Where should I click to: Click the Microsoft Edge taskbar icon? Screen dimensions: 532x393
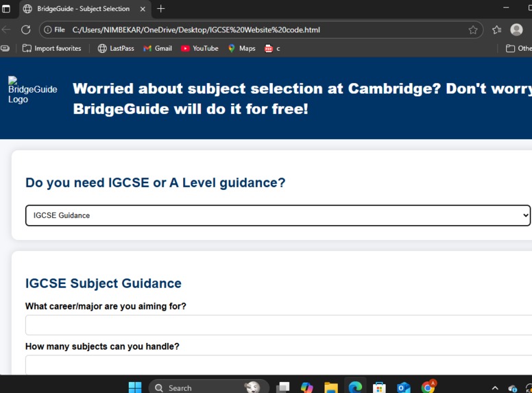click(x=355, y=388)
